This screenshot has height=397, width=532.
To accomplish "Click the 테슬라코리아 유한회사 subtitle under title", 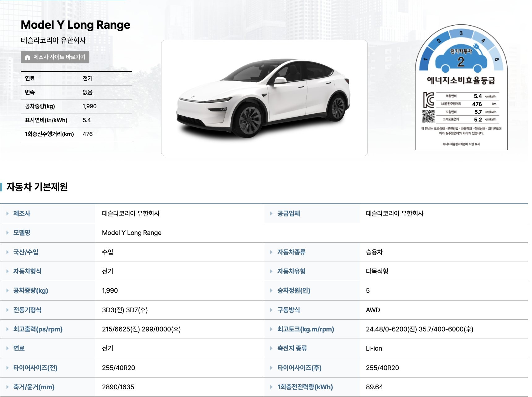I will click(x=53, y=40).
